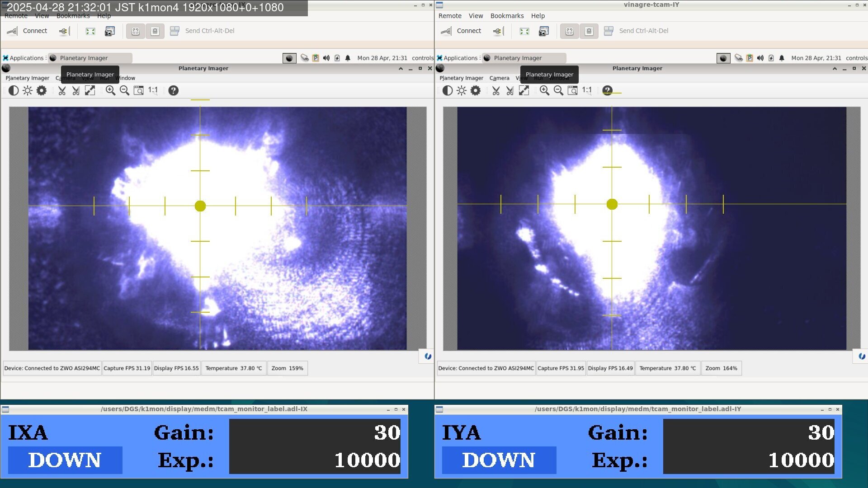Select the ROI scissors tool in right imager
This screenshot has height=488, width=868.
(496, 90)
